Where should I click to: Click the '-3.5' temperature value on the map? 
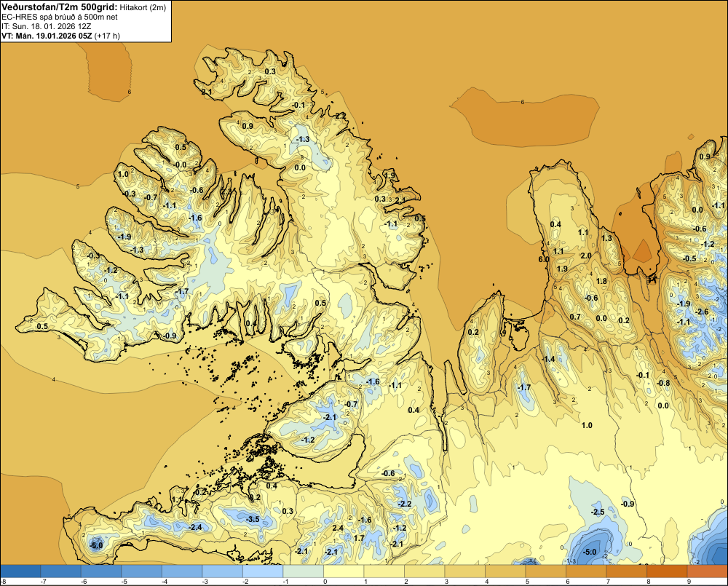[253, 519]
